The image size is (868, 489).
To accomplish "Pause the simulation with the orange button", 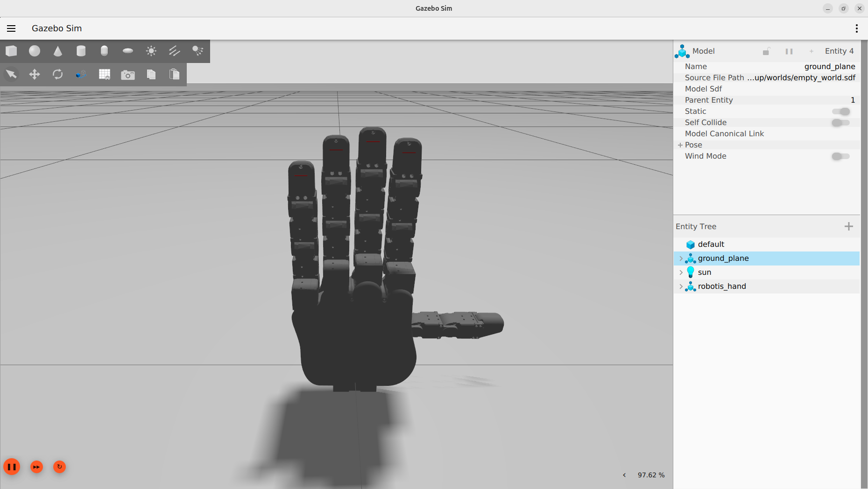I will [x=12, y=467].
